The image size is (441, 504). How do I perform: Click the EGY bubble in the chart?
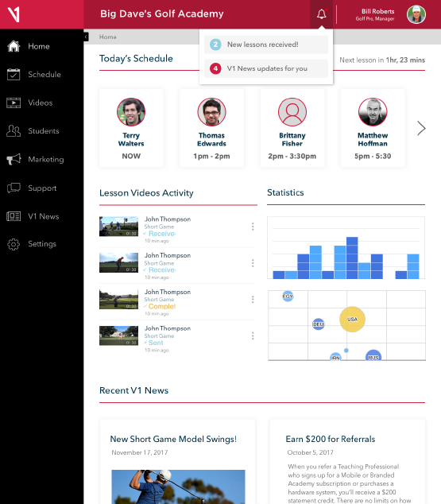pos(288,296)
